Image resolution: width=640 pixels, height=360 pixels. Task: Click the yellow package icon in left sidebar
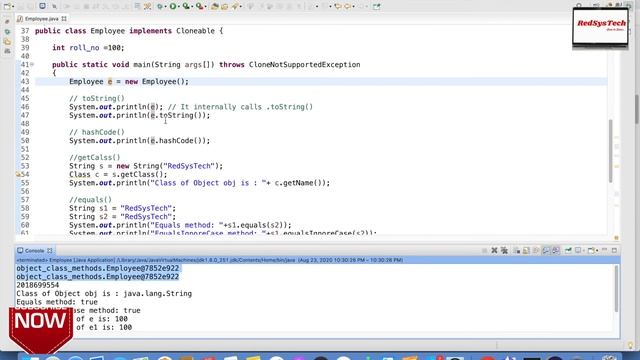[7, 42]
